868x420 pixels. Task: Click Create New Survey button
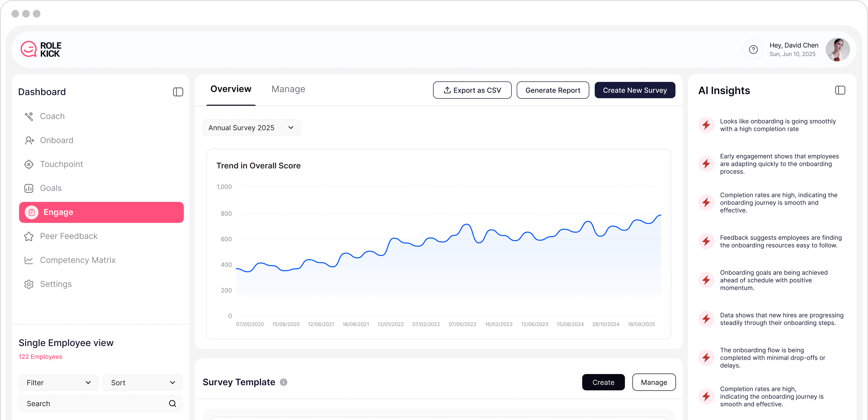click(634, 90)
